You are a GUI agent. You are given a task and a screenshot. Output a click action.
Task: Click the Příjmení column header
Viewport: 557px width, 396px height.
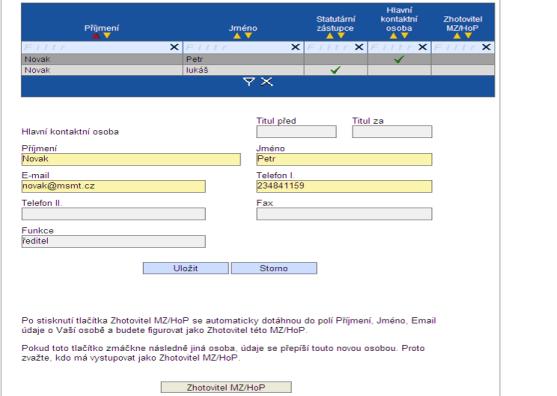click(102, 28)
